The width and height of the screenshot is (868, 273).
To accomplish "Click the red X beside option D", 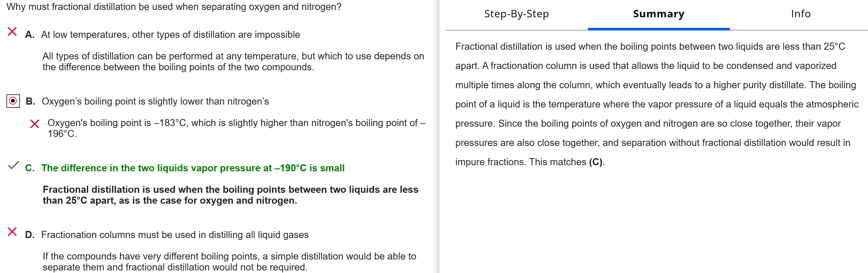I will (x=12, y=232).
